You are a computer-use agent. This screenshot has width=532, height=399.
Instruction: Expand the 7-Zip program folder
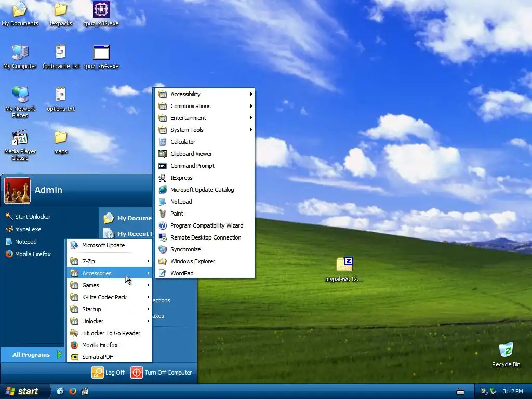(109, 261)
